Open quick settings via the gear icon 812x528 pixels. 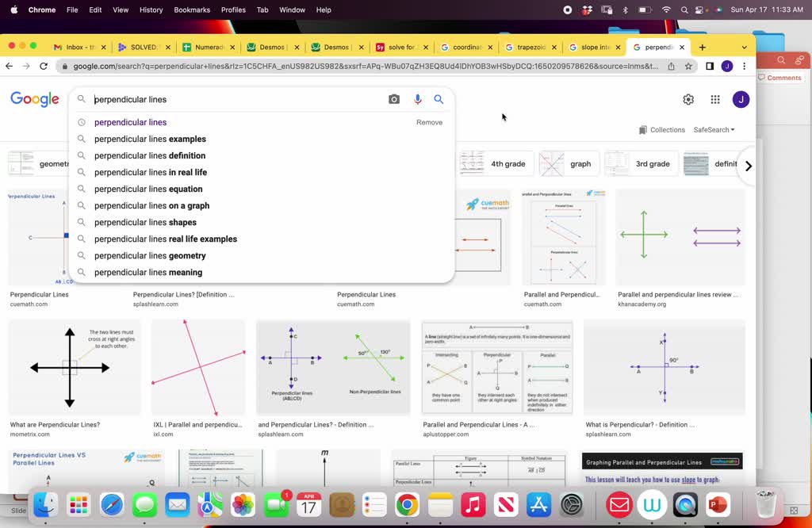[x=688, y=99]
